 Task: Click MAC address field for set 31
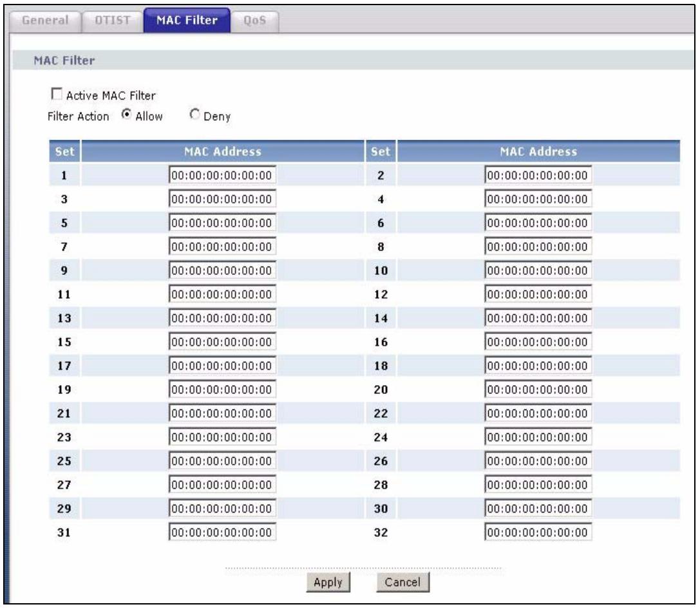[222, 532]
